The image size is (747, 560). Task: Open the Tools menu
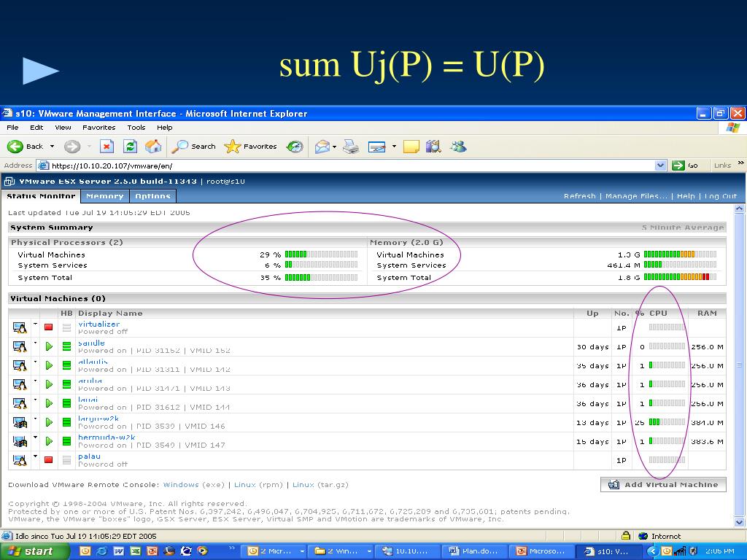(x=136, y=127)
